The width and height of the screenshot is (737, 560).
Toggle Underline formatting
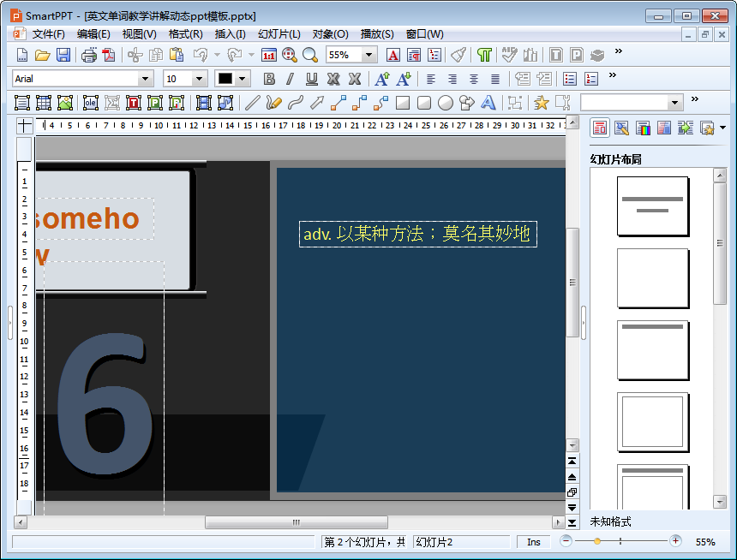coord(311,79)
